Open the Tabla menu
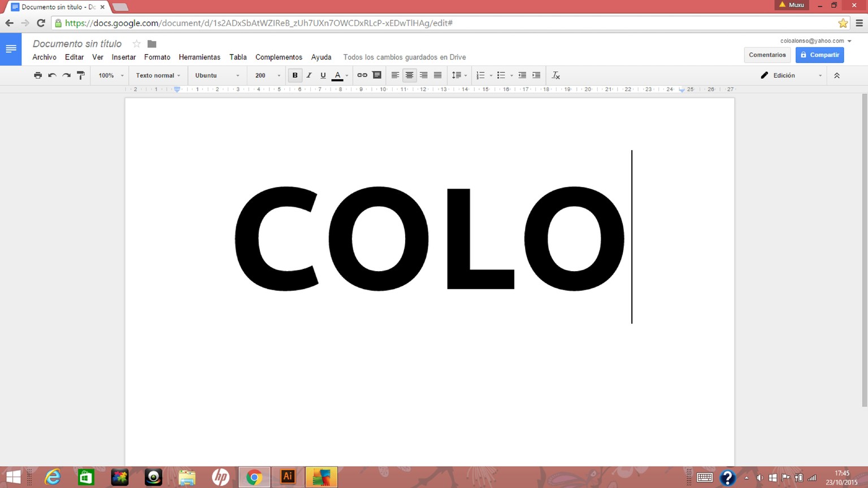This screenshot has width=868, height=488. pyautogui.click(x=238, y=57)
